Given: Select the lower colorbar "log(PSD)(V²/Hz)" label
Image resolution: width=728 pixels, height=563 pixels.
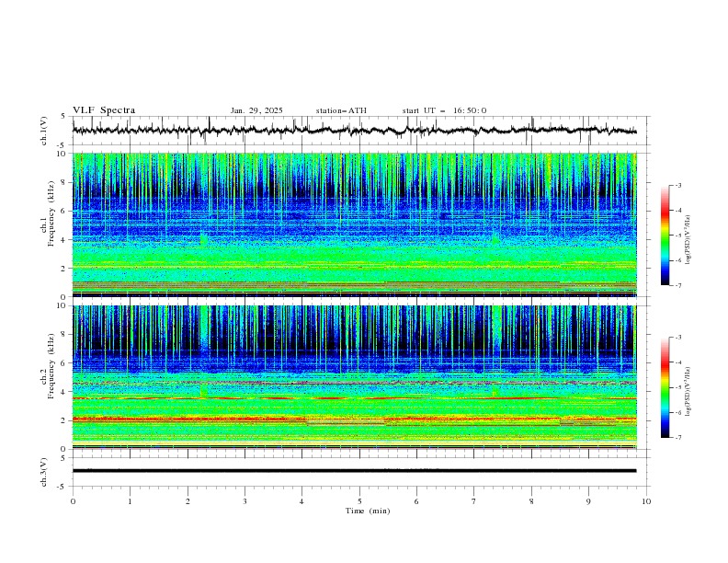Looking at the screenshot, I should tap(688, 392).
